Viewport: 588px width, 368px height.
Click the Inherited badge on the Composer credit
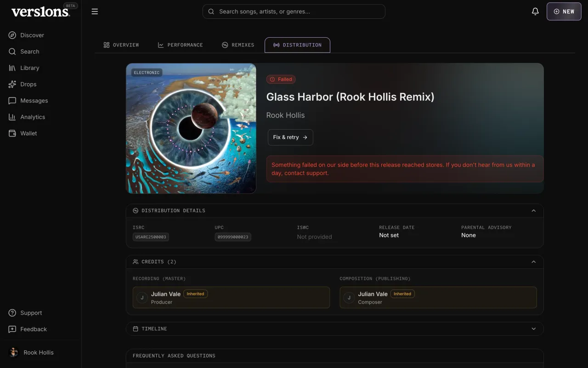[402, 294]
